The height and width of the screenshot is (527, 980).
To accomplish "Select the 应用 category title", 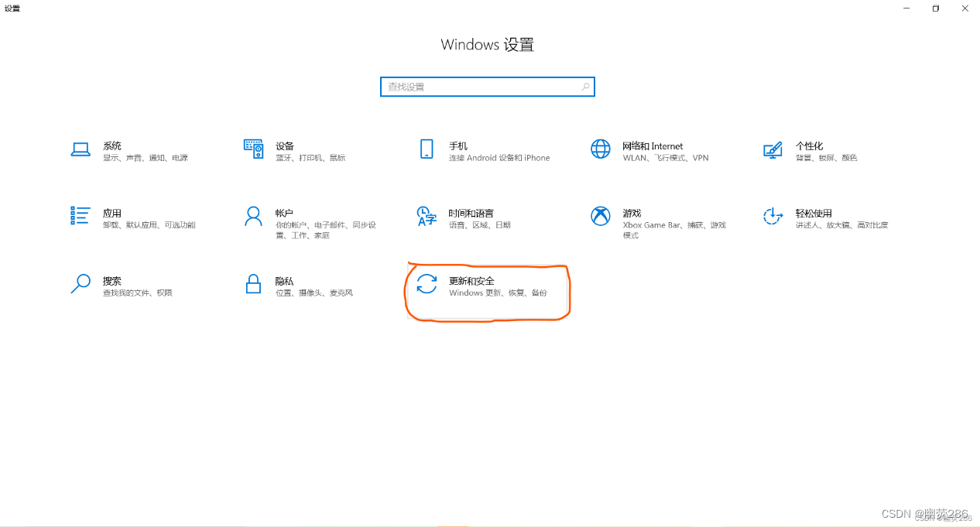I will [112, 213].
